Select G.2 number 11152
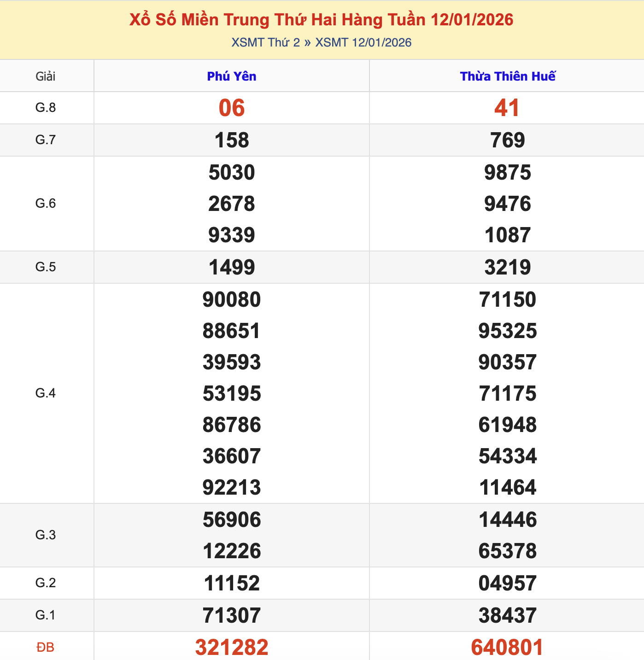 [x=232, y=583]
